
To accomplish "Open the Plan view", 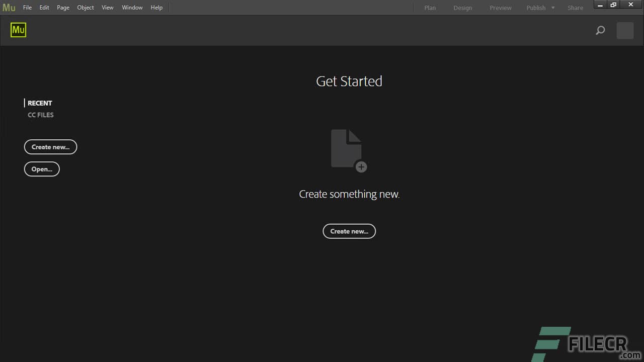I will point(430,8).
